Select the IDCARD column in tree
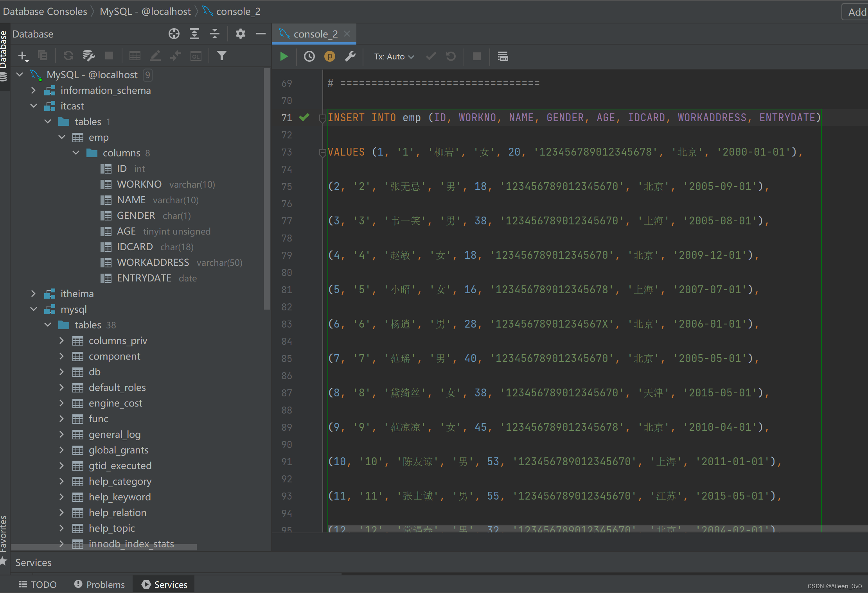Viewport: 868px width, 593px height. point(135,247)
